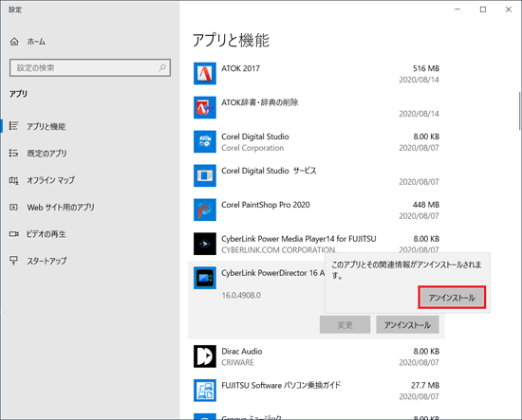Select CyberLink Power Media Player14 entry

click(x=299, y=239)
